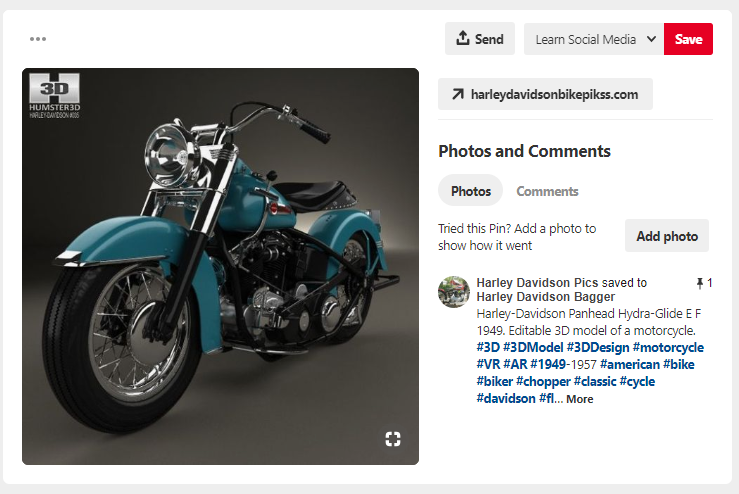Viewport: 739px width, 494px height.
Task: Click the #3DDesign hashtag
Action: (598, 347)
